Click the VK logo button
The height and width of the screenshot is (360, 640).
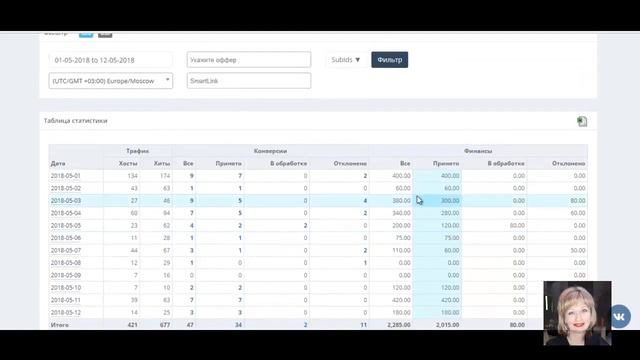(x=620, y=316)
